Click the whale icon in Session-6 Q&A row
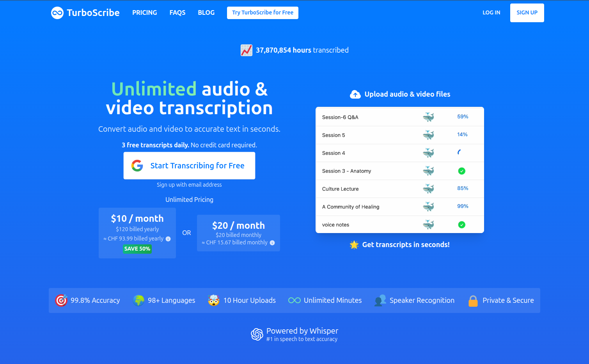Image resolution: width=589 pixels, height=364 pixels. [428, 117]
